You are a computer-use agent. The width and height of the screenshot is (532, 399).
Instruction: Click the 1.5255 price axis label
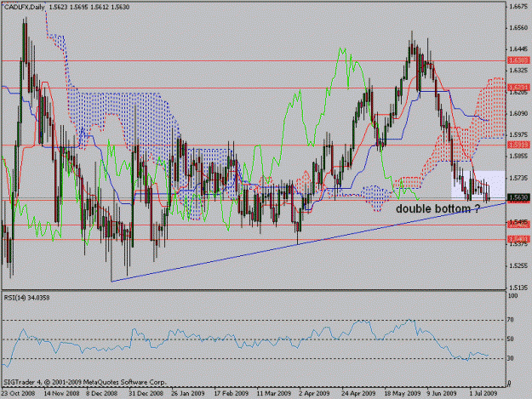[518, 266]
